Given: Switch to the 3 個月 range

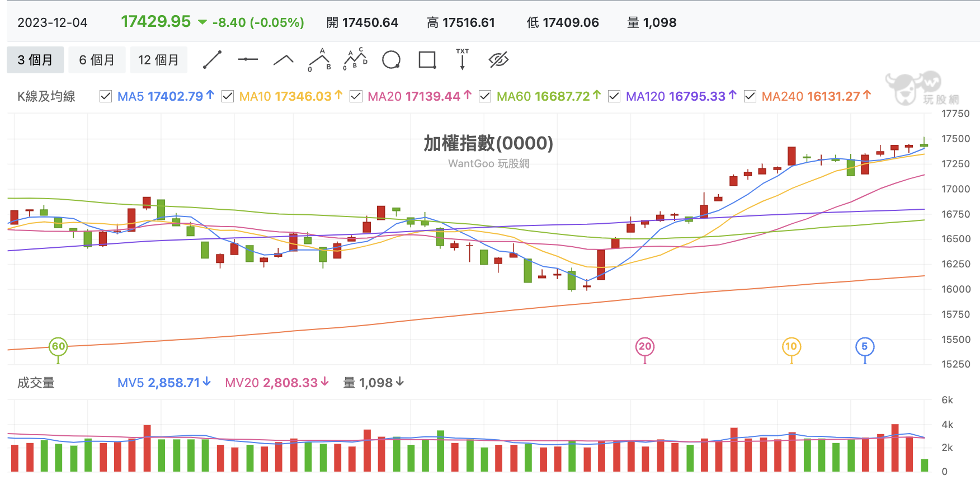Looking at the screenshot, I should click(x=35, y=60).
